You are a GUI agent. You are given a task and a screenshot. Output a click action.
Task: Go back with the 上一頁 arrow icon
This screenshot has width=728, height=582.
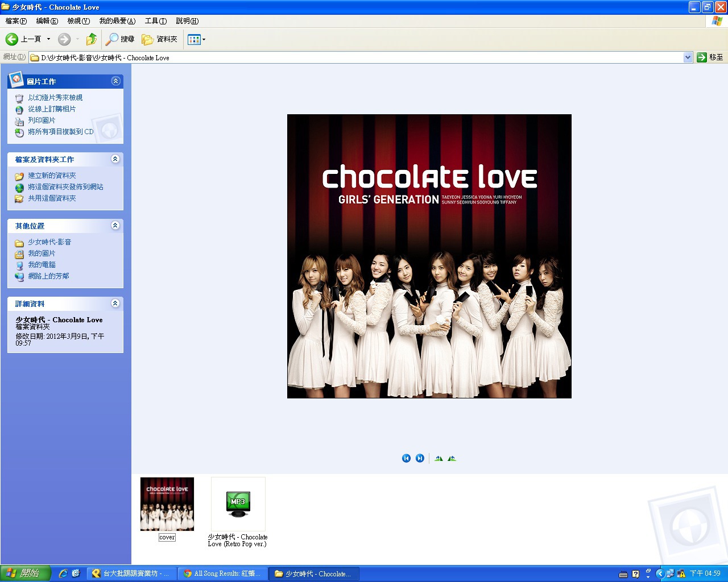11,39
